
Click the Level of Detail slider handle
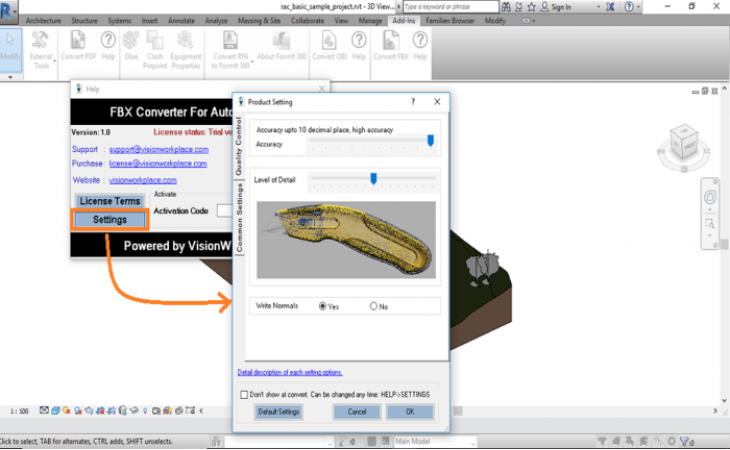[x=373, y=179]
